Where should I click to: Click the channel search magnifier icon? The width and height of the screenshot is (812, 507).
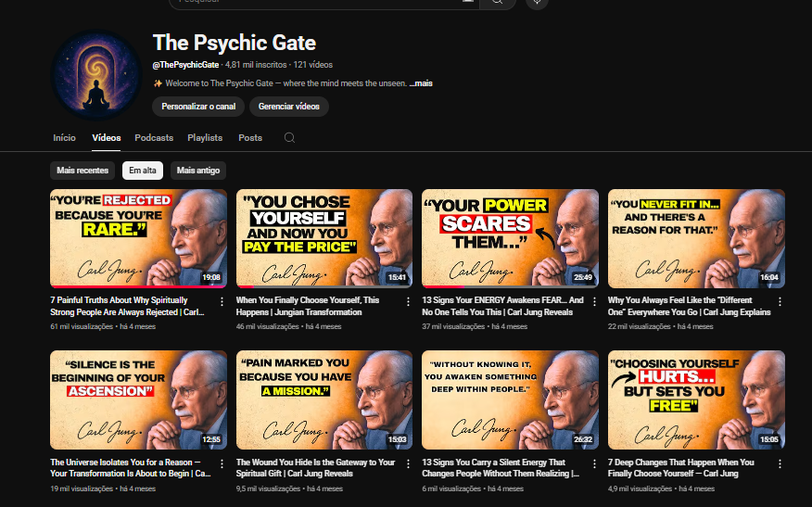coord(289,138)
